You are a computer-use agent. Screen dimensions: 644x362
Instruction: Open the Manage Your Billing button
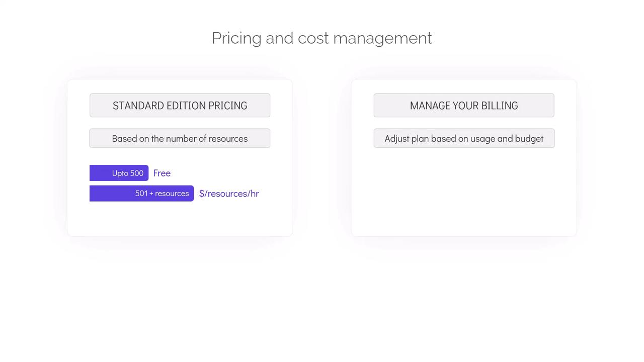[x=464, y=106]
